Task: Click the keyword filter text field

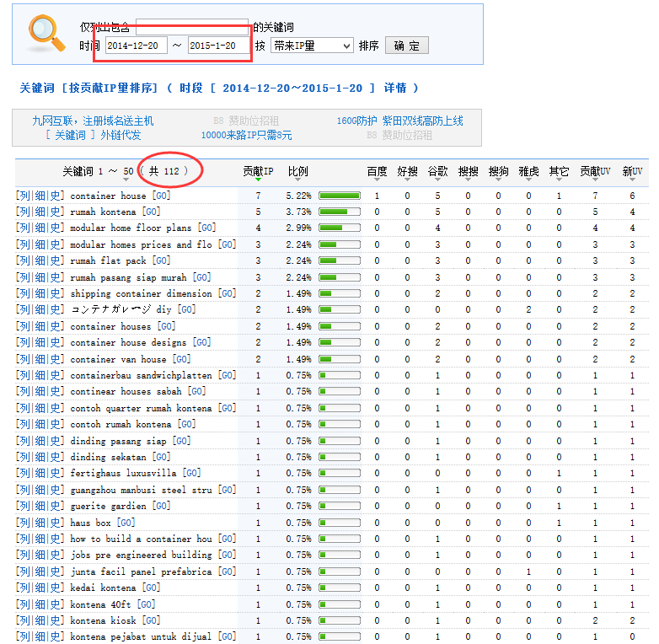Action: tap(191, 26)
